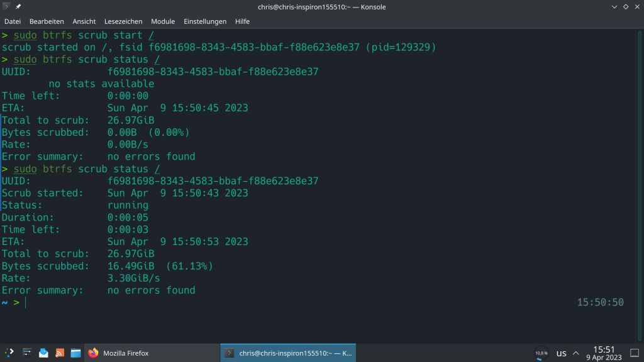Open the KDE application launcher
The height and width of the screenshot is (362, 644).
[x=9, y=353]
